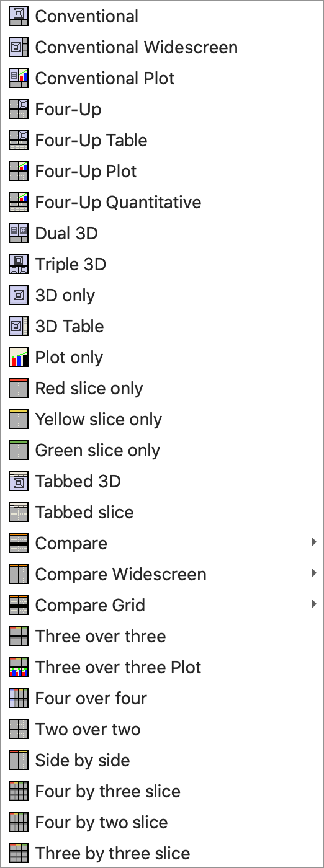Click the Three over three Plot icon

click(19, 668)
